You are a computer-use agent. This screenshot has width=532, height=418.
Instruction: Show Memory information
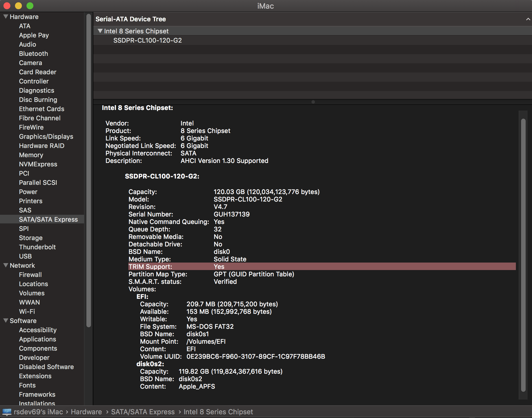(31, 155)
